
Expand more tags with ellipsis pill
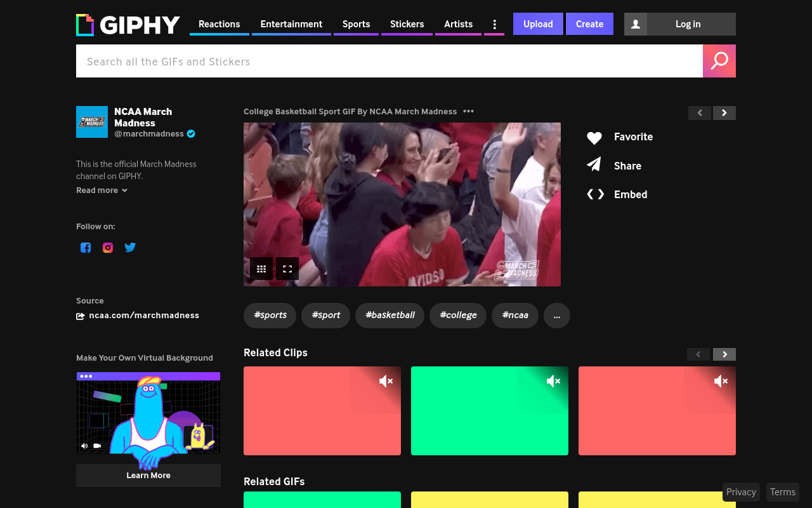click(x=557, y=316)
